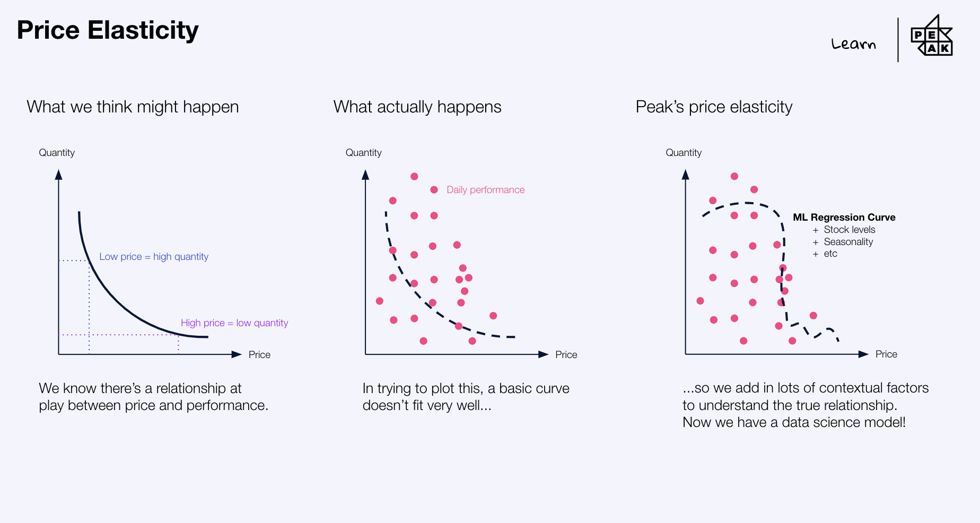Click the Price Elasticity title
Image resolution: width=980 pixels, height=523 pixels.
point(108,30)
